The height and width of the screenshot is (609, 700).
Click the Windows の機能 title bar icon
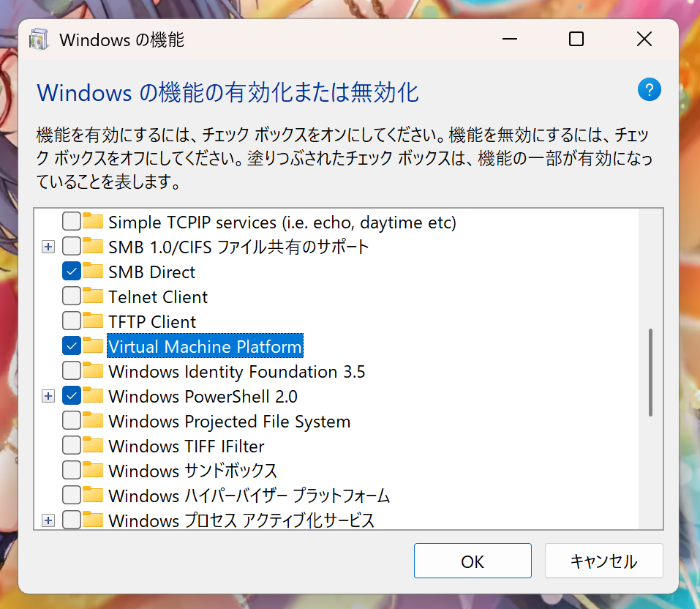coord(39,38)
